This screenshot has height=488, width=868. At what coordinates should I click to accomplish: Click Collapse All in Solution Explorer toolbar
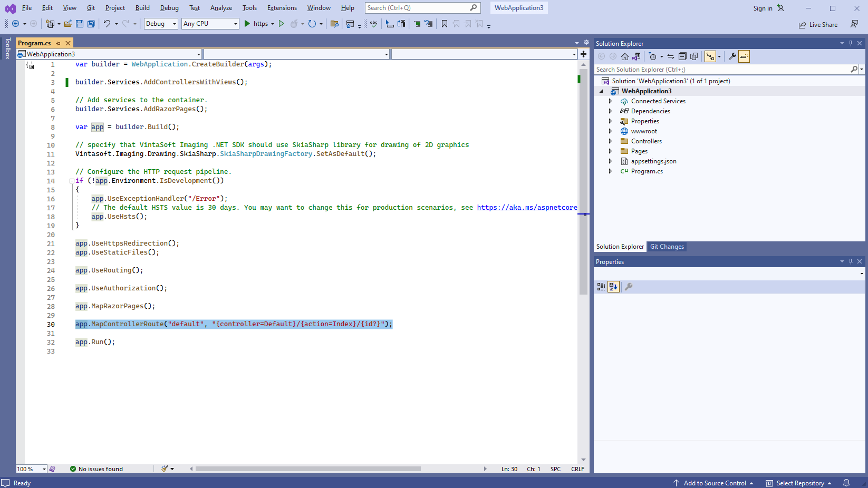click(682, 56)
